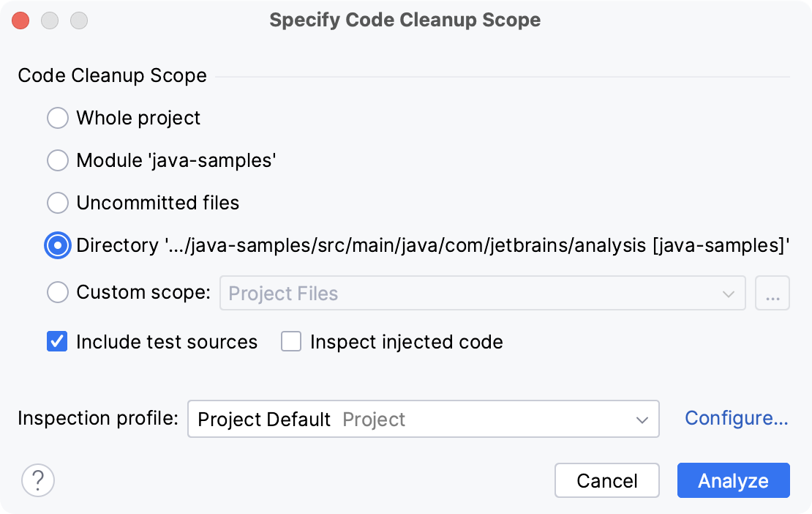
Task: Uncheck Include test sources
Action: [x=56, y=341]
